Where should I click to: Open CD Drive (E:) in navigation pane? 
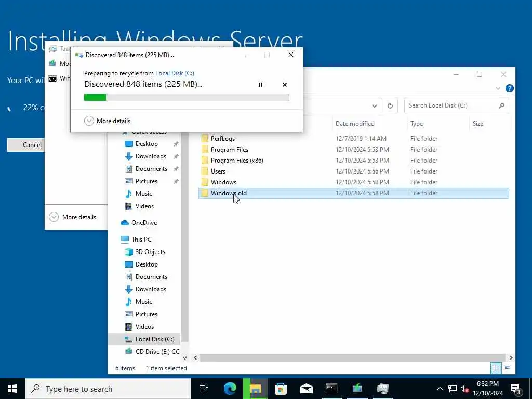[157, 352]
